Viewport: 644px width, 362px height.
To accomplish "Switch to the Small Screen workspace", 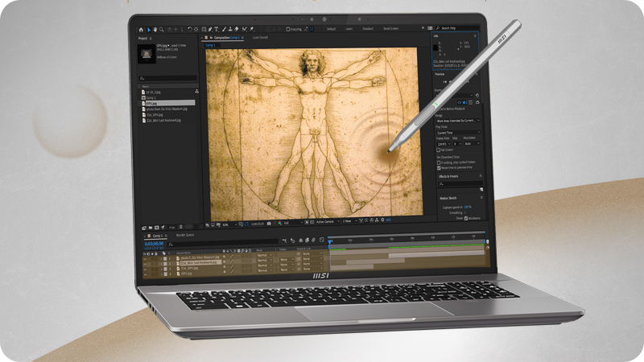I will pyautogui.click(x=390, y=29).
